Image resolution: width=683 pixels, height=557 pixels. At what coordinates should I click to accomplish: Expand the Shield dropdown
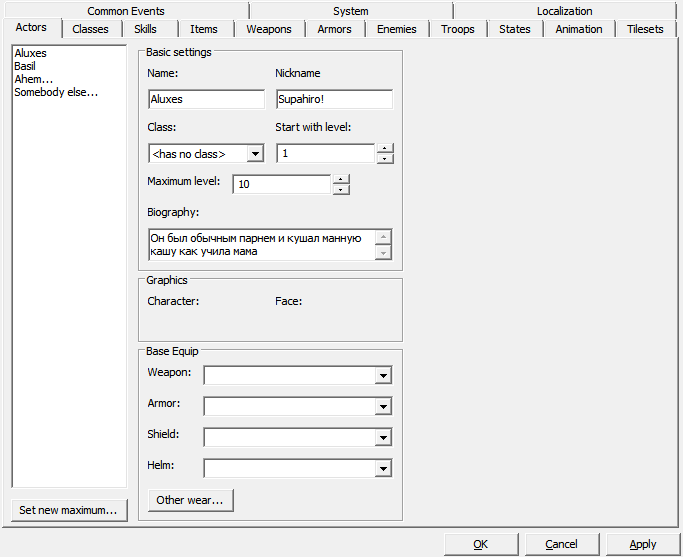(x=382, y=437)
